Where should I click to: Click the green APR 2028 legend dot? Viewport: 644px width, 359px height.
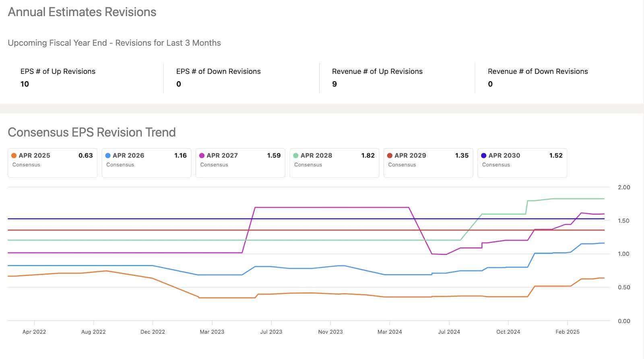pos(296,156)
